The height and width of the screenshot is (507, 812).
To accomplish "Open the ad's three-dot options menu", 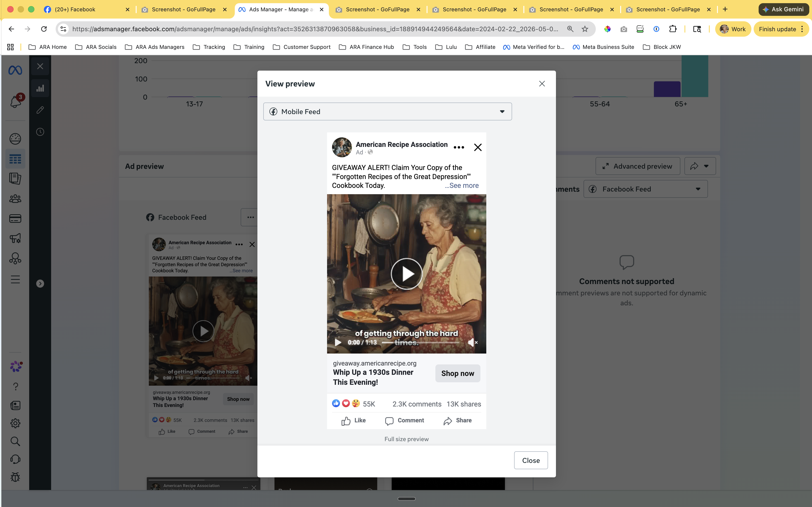I will point(459,148).
